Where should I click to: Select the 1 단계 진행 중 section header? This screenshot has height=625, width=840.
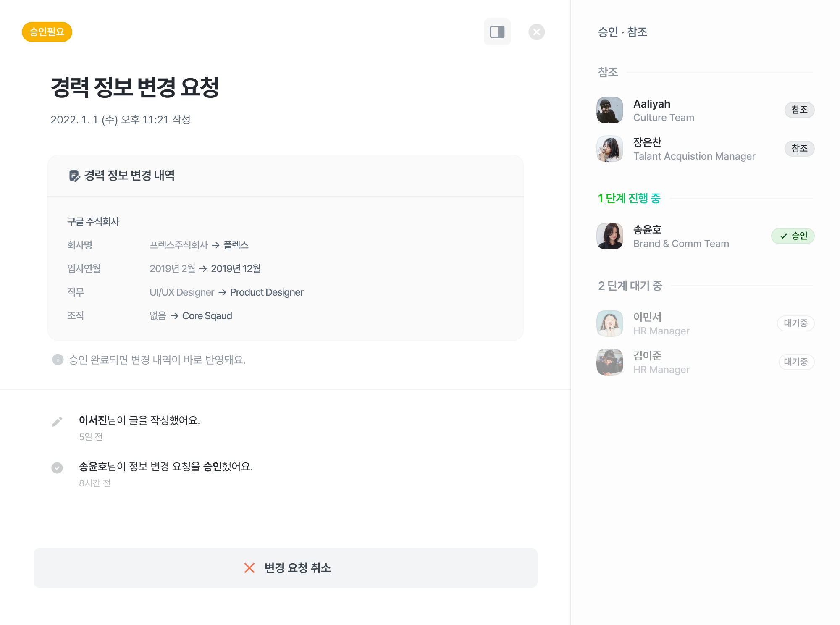pos(629,198)
